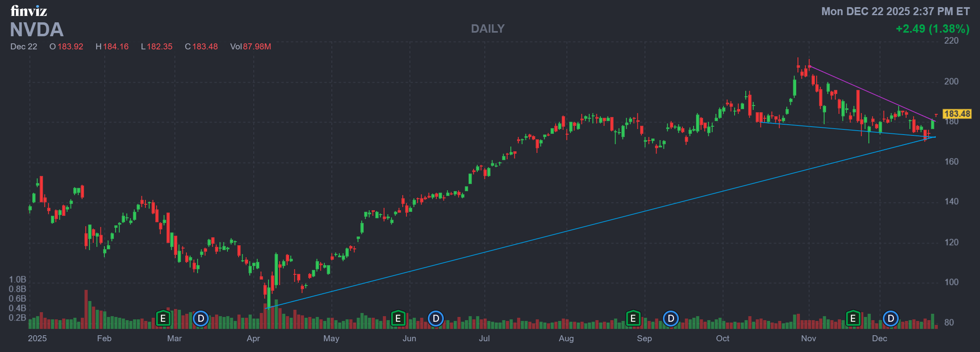Viewport: 980px width, 352px height.
Task: Click the tallest volume bar in late January
Action: point(86,309)
